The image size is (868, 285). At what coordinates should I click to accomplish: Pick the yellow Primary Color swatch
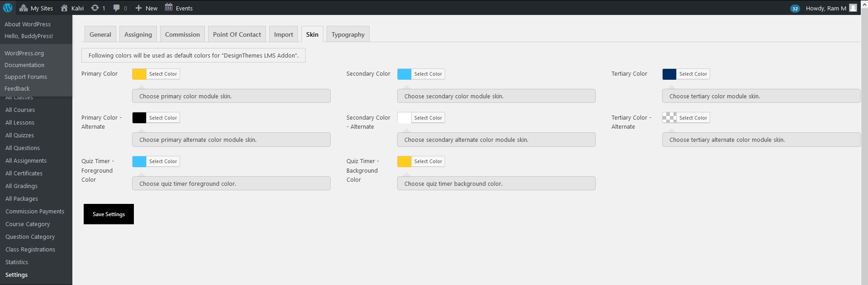(139, 74)
